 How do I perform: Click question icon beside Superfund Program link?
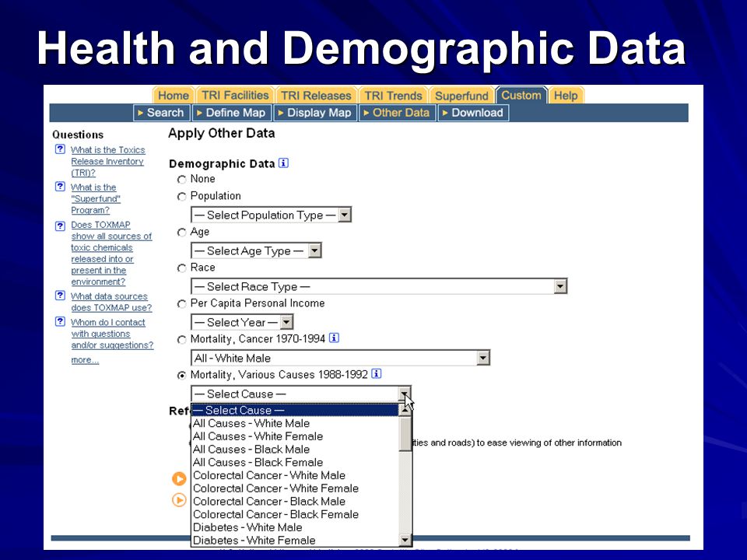tap(60, 186)
